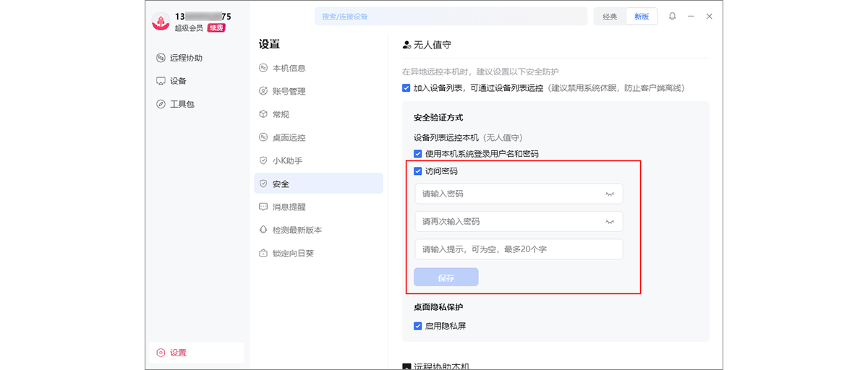Click the 搜索/连接设备 search field
The height and width of the screenshot is (370, 868).
pyautogui.click(x=450, y=17)
